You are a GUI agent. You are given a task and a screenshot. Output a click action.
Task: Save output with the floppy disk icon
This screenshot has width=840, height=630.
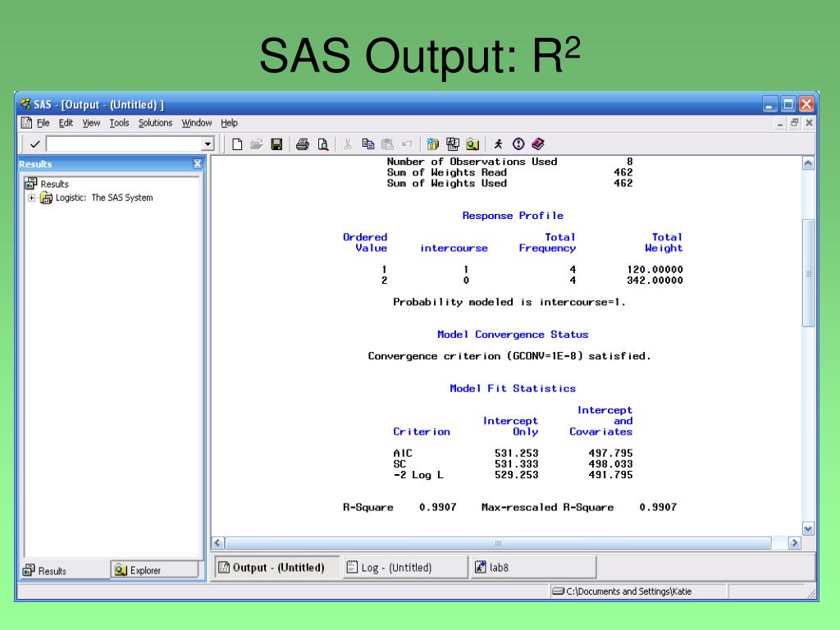pos(276,144)
